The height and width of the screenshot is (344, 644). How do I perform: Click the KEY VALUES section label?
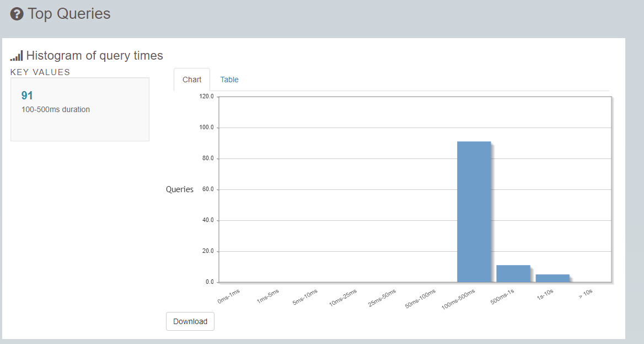(40, 72)
